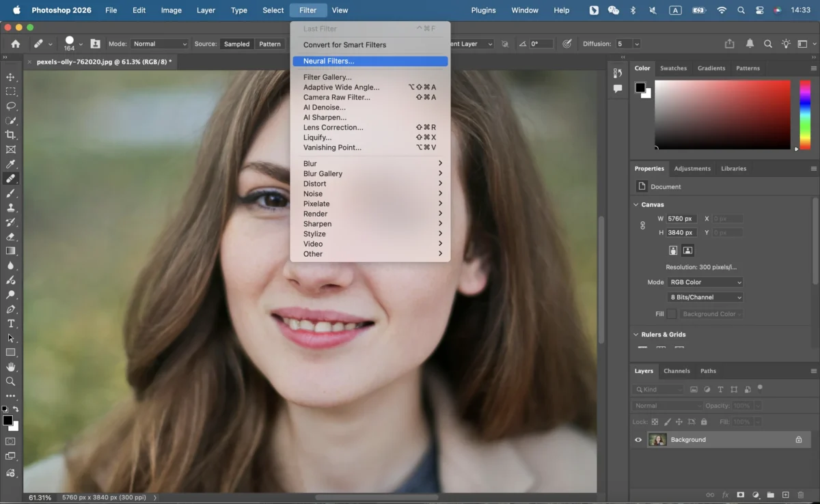Click the Sampled source button

[x=236, y=44]
